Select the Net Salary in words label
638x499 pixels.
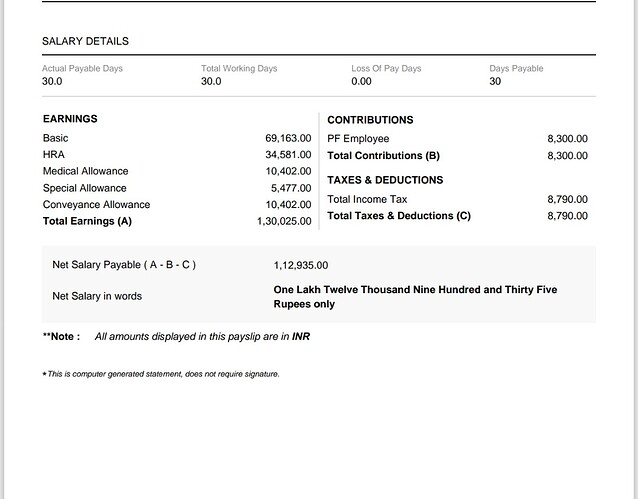click(97, 296)
